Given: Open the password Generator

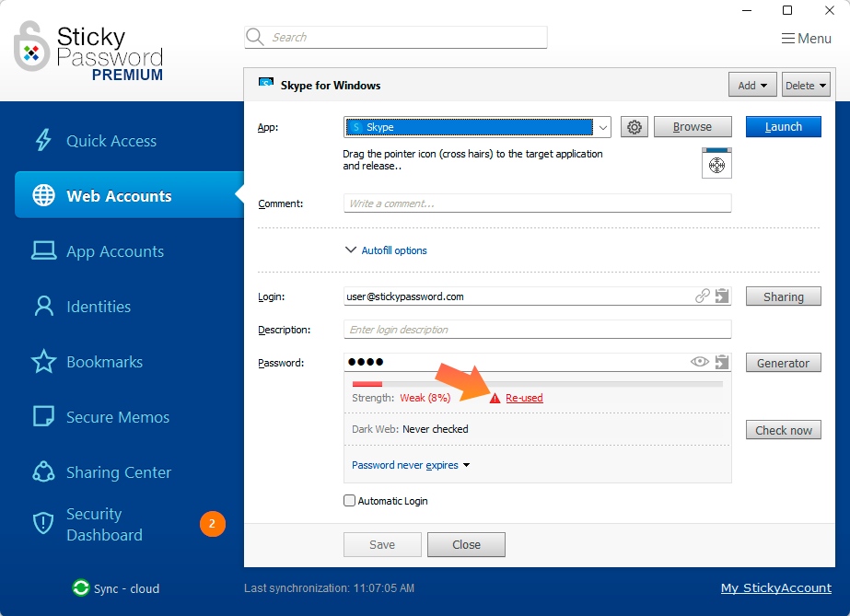Looking at the screenshot, I should (x=783, y=363).
